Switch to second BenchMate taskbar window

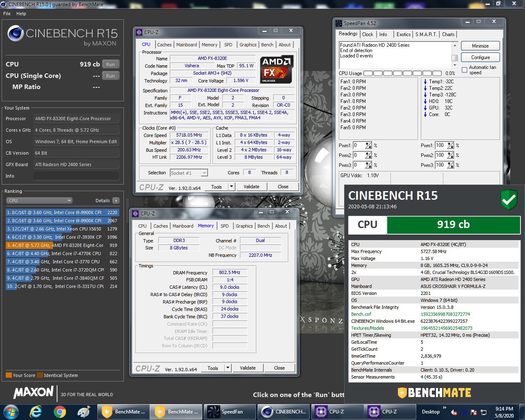[176, 411]
